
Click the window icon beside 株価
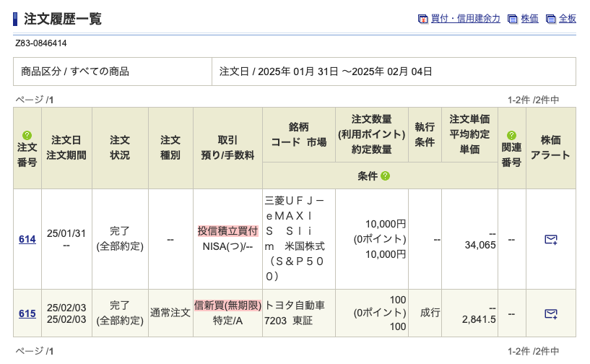[513, 19]
